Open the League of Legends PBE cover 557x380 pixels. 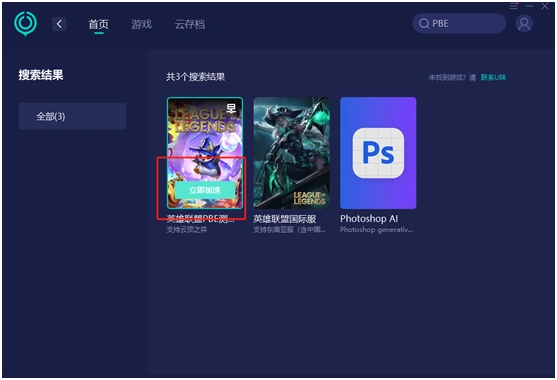(x=205, y=153)
